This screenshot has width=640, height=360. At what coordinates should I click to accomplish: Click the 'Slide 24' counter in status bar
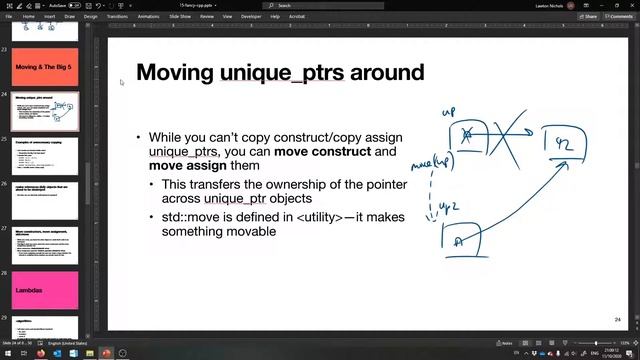17,343
